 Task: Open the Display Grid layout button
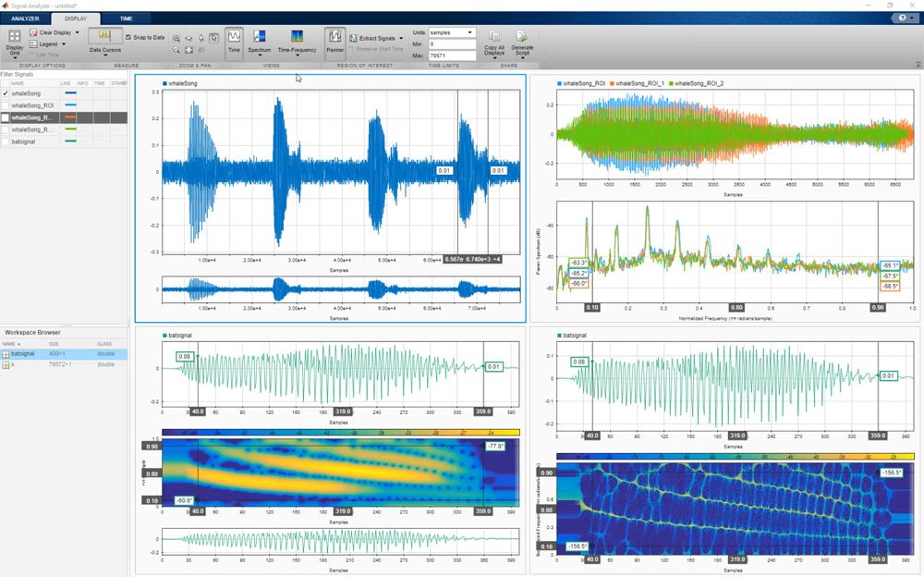15,42
